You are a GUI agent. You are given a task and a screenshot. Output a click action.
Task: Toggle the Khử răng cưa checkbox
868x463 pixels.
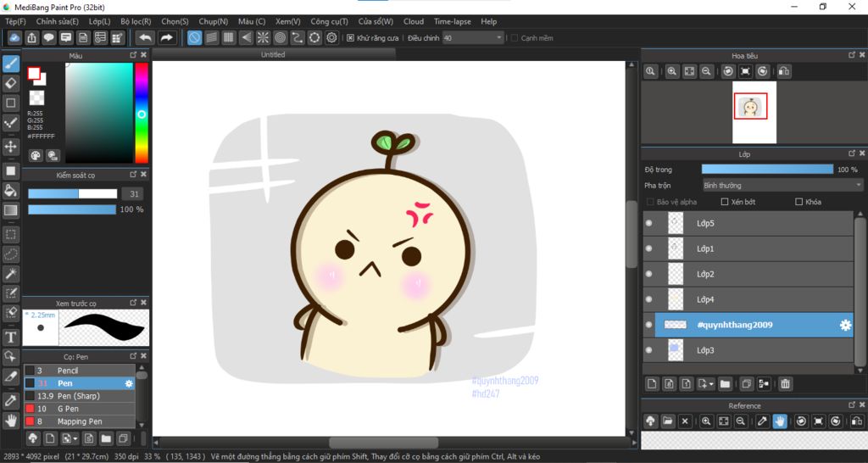coord(350,38)
